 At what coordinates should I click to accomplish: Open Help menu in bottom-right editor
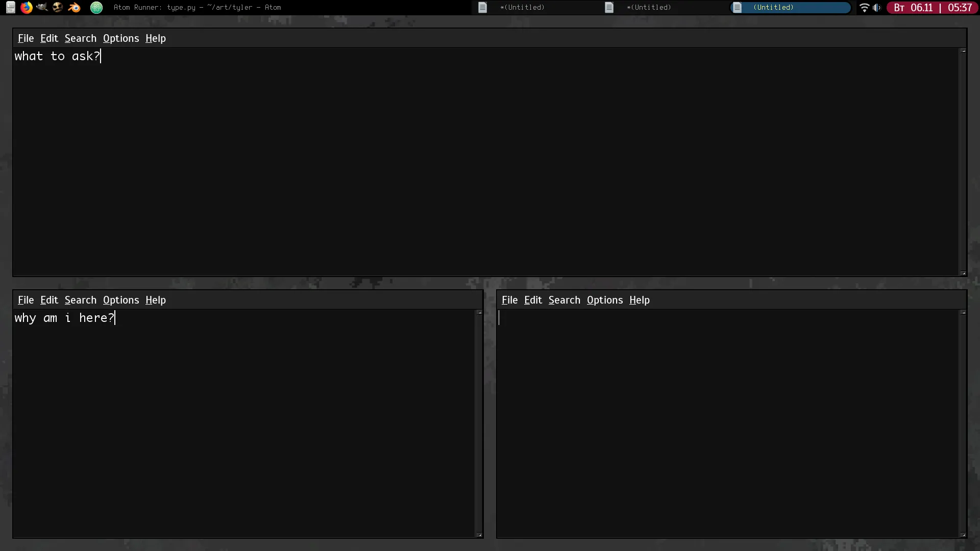[x=639, y=300]
